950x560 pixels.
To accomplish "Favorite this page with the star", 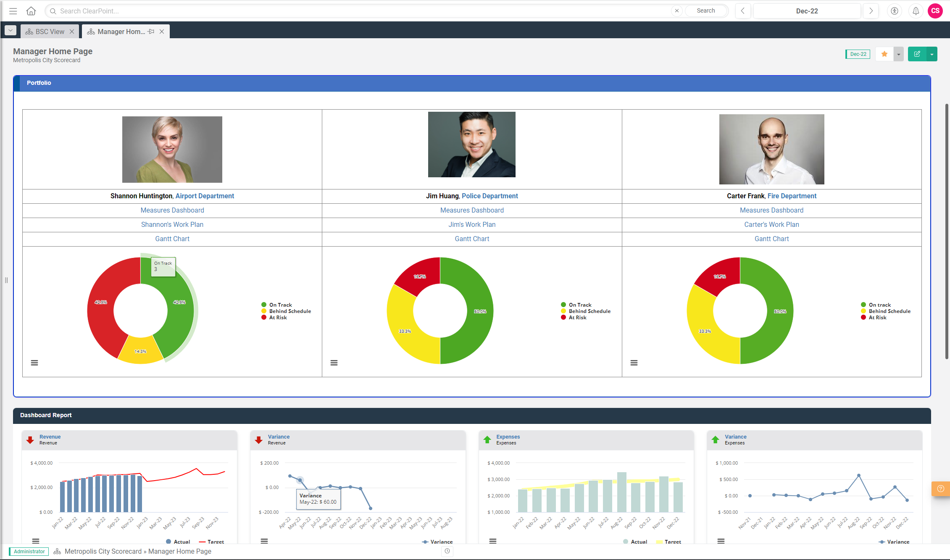I will (884, 54).
